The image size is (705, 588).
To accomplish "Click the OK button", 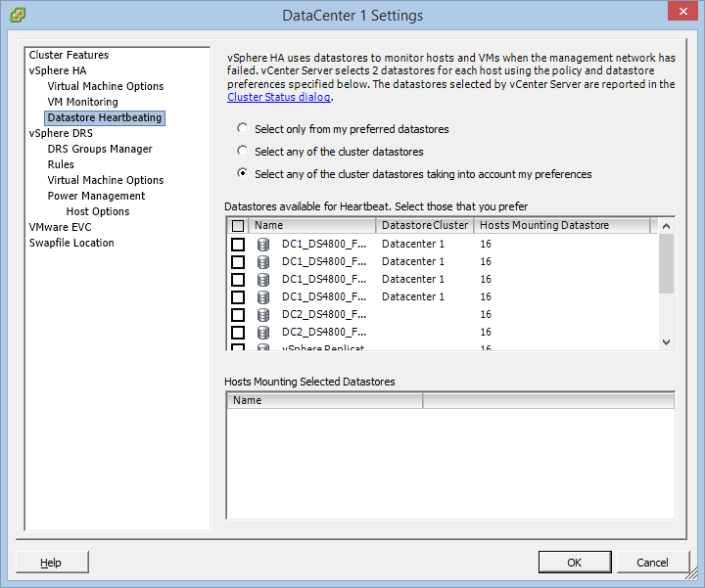I will (575, 563).
